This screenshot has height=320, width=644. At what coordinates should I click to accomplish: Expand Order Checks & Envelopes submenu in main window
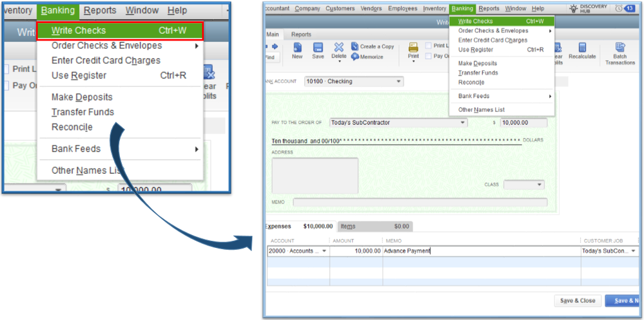click(x=550, y=31)
